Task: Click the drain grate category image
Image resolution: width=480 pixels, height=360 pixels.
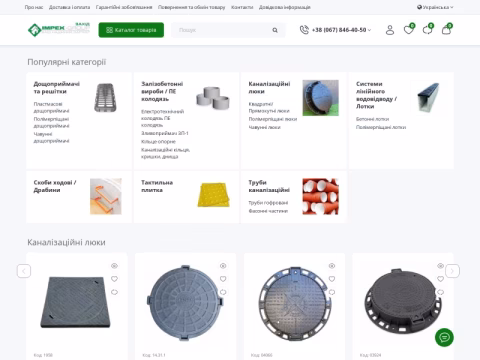Action: [x=106, y=98]
